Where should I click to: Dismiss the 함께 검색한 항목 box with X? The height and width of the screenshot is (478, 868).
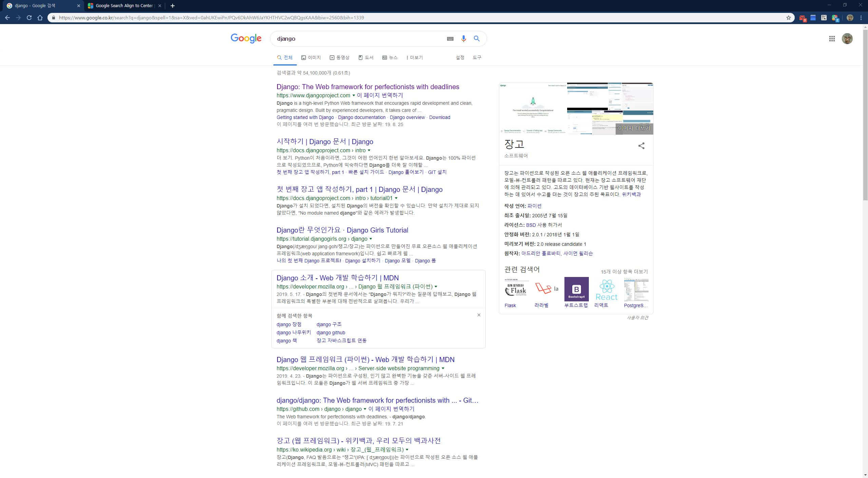click(479, 315)
